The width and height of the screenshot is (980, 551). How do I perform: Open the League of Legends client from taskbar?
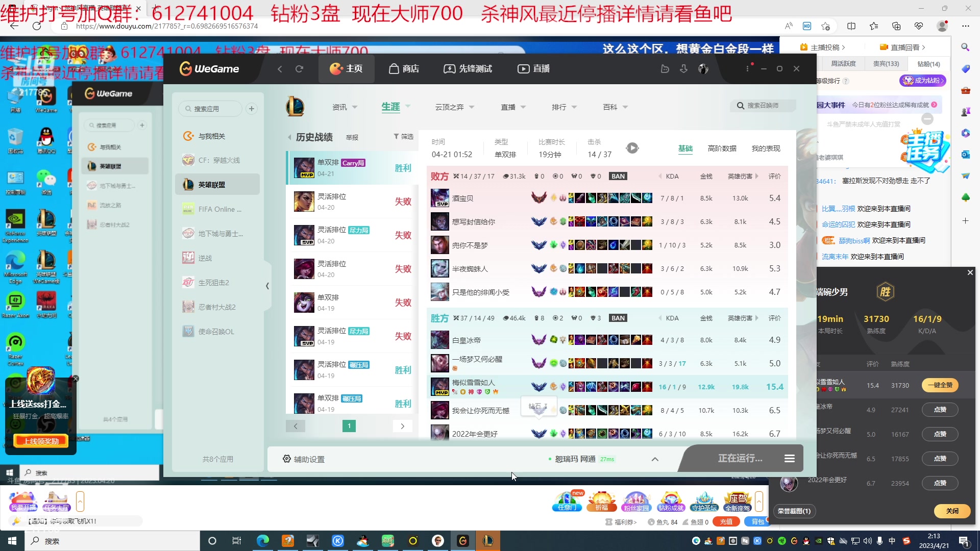487,541
